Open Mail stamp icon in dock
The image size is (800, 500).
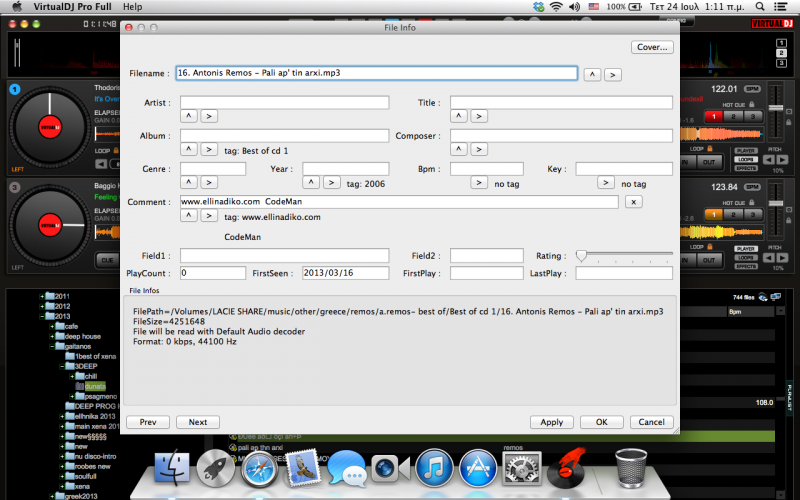click(x=303, y=467)
